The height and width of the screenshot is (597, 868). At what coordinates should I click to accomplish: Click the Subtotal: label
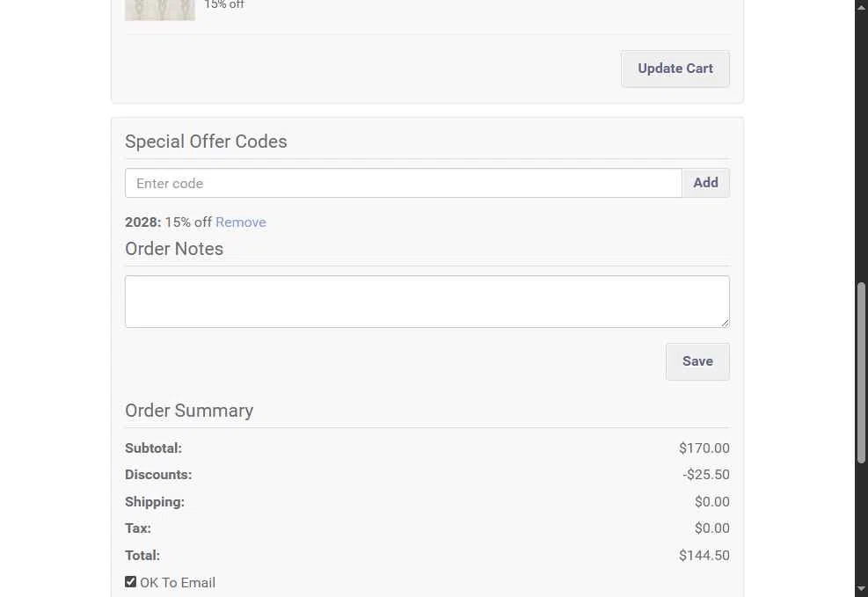pyautogui.click(x=153, y=448)
